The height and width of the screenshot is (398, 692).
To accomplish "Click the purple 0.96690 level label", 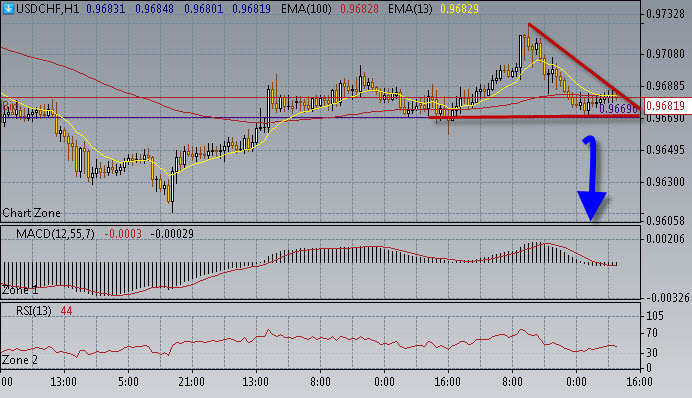I will (x=619, y=109).
